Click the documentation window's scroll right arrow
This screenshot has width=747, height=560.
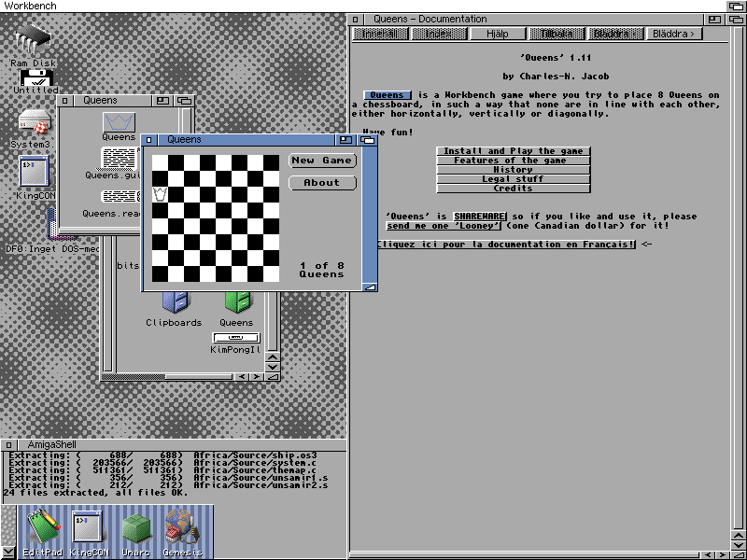722,555
